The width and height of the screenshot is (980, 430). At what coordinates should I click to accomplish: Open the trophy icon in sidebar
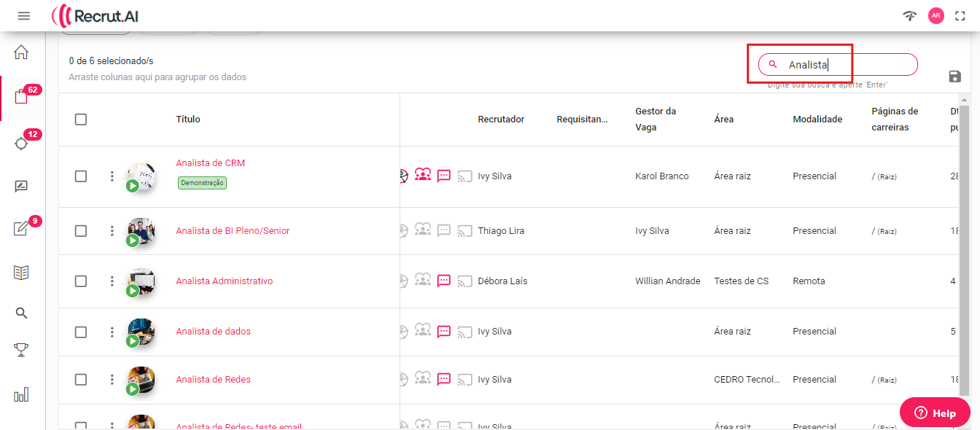click(x=21, y=351)
